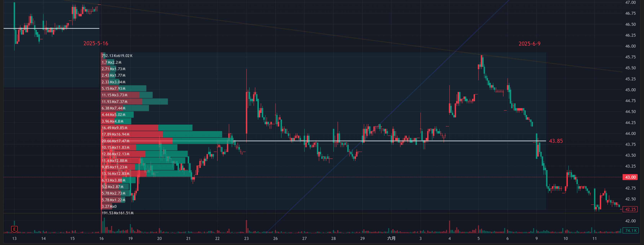Image resolution: width=644 pixels, height=245 pixels.
Task: Click the 45.00 price scale label
Action: pos(630,90)
